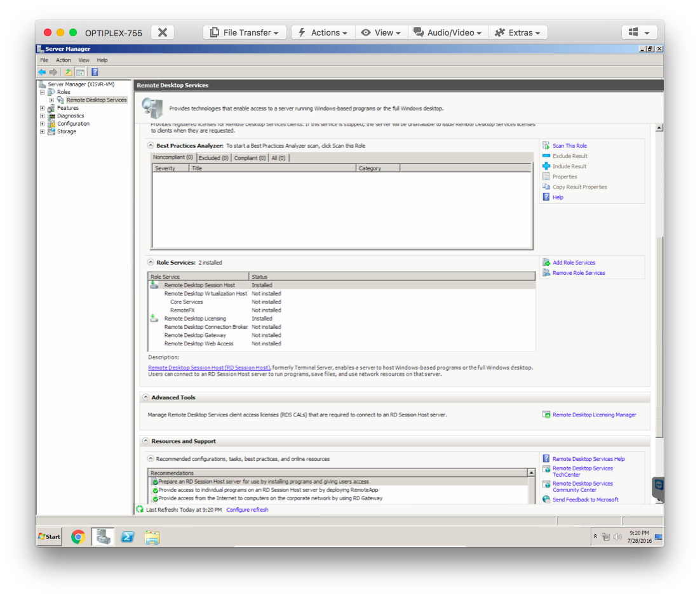700x598 pixels.
Task: Open the Audio/Video dropdown
Action: (448, 32)
